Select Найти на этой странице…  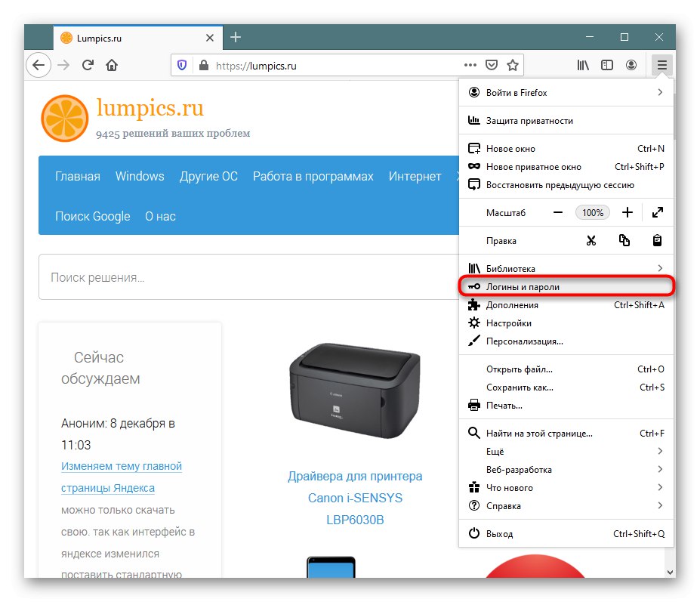point(566,434)
